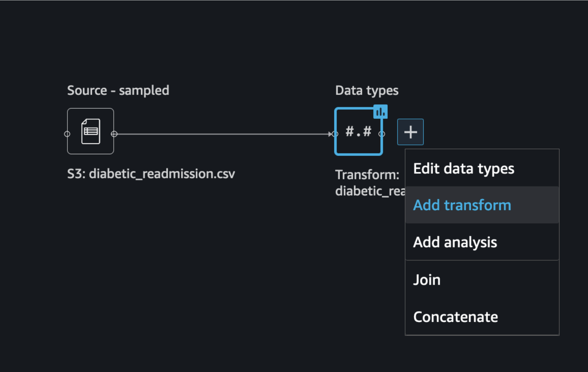Select the S3 source file node icon

[x=90, y=131]
